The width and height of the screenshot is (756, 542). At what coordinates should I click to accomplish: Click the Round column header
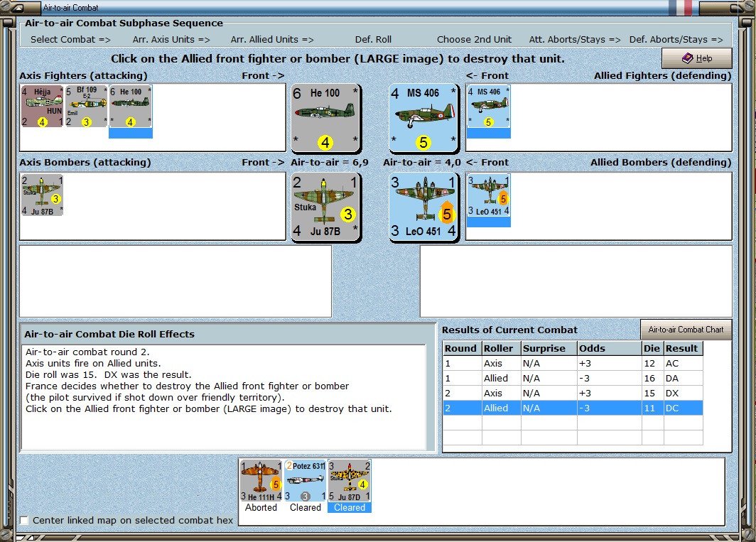462,348
